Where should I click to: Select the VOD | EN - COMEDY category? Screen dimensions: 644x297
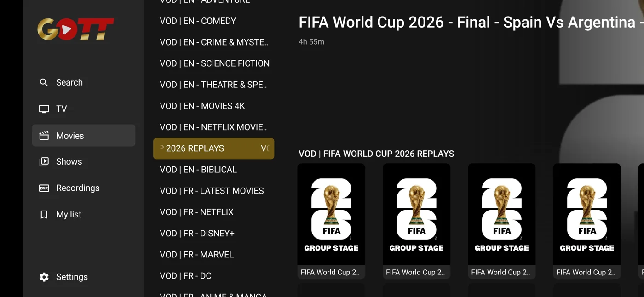[198, 21]
